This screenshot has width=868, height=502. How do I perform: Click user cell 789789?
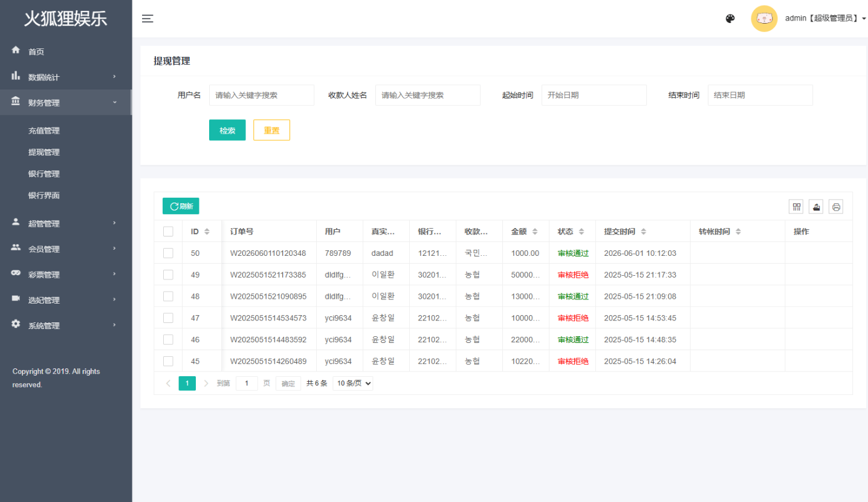click(x=338, y=253)
